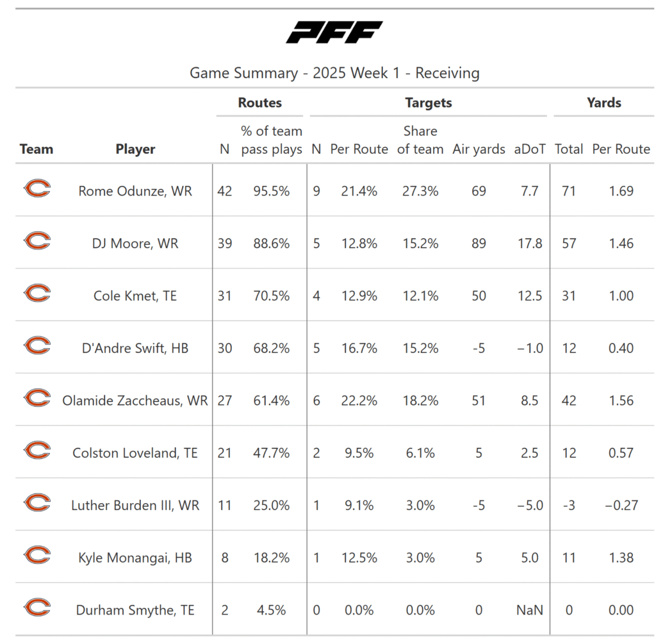The image size is (656, 644).
Task: Click the Air yards column header
Action: [x=479, y=149]
